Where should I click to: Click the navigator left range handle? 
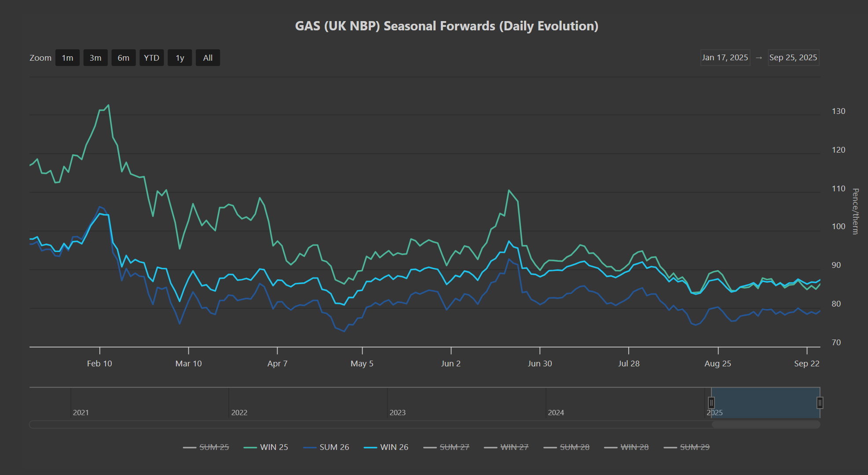tap(711, 402)
